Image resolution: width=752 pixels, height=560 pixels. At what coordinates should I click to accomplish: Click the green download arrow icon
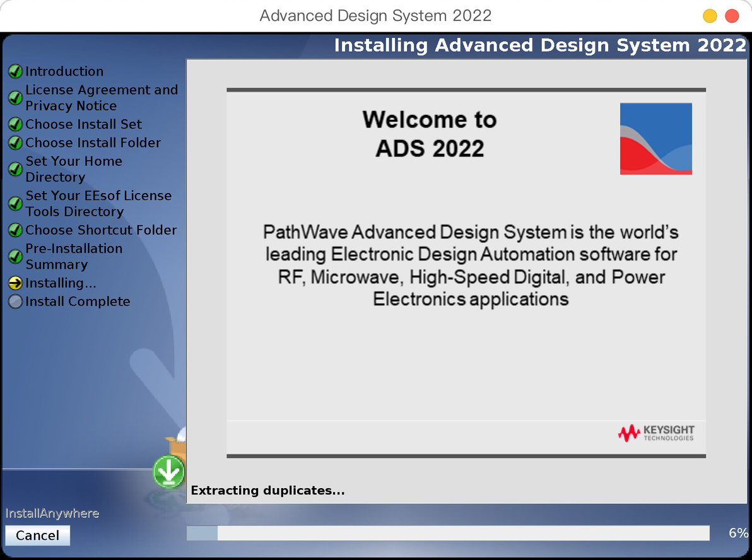click(169, 472)
